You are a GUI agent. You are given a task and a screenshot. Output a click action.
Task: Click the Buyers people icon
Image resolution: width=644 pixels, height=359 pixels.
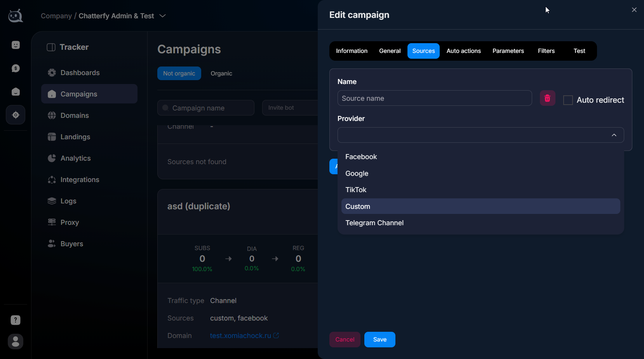click(52, 244)
